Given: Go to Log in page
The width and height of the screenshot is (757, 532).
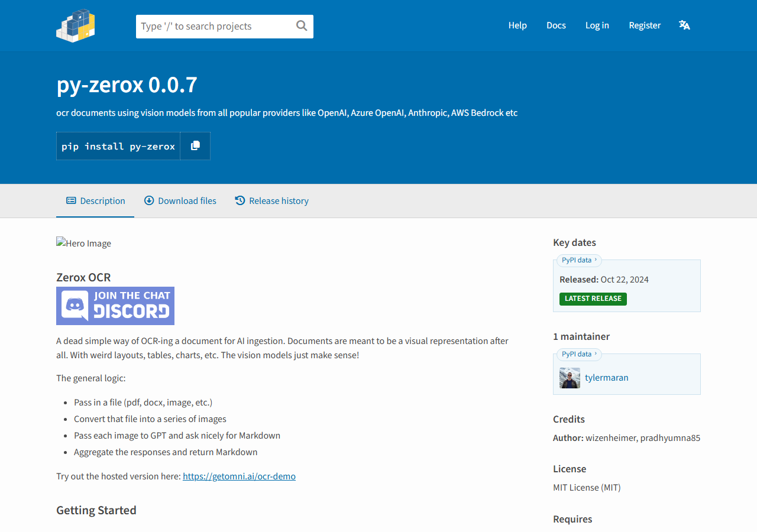Looking at the screenshot, I should click(x=597, y=25).
